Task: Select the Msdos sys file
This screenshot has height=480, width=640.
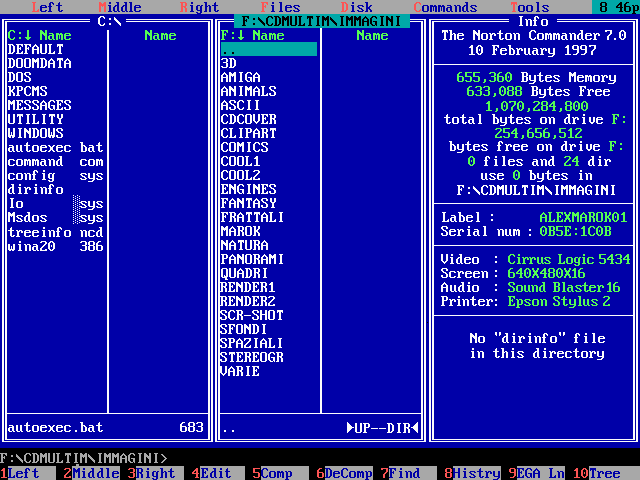Action: (56, 218)
